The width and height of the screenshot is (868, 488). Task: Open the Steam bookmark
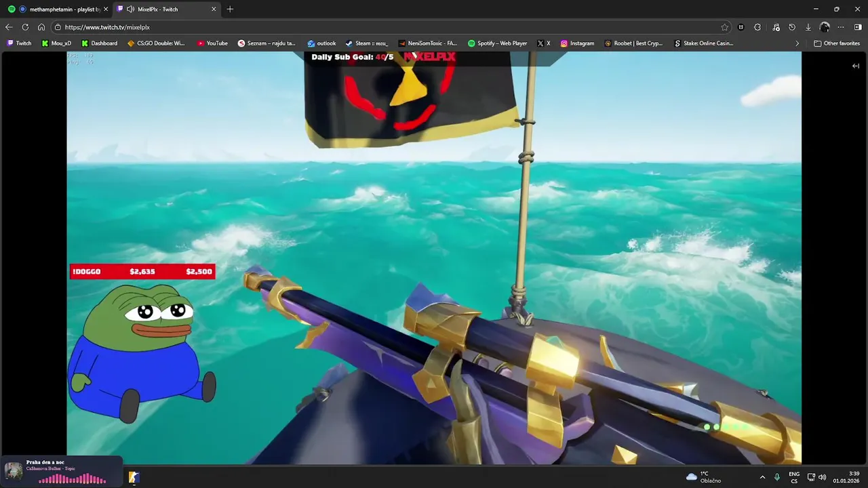coord(367,43)
